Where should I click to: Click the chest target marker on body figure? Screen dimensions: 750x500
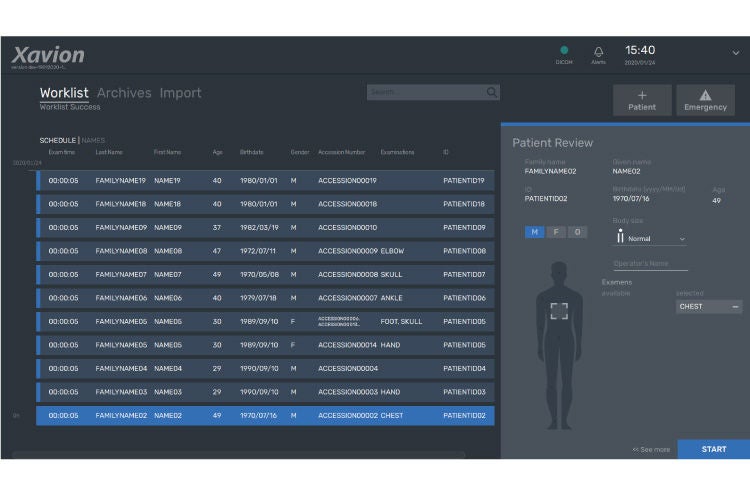(x=559, y=311)
